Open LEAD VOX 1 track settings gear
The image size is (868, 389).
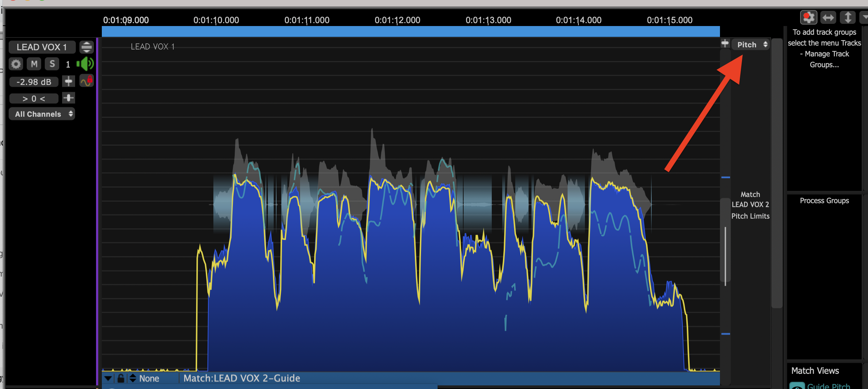16,64
